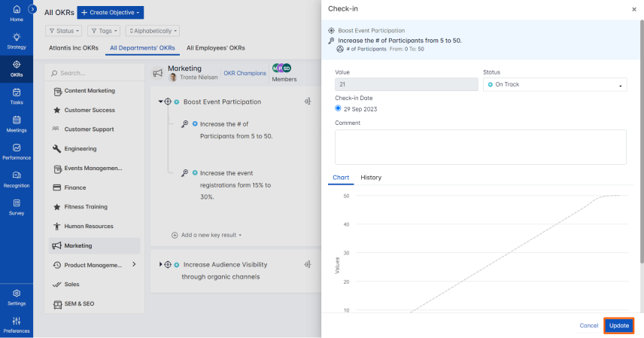644x338 pixels.
Task: Open alignment icon for Increase Audience Visibility
Action: pos(308,264)
